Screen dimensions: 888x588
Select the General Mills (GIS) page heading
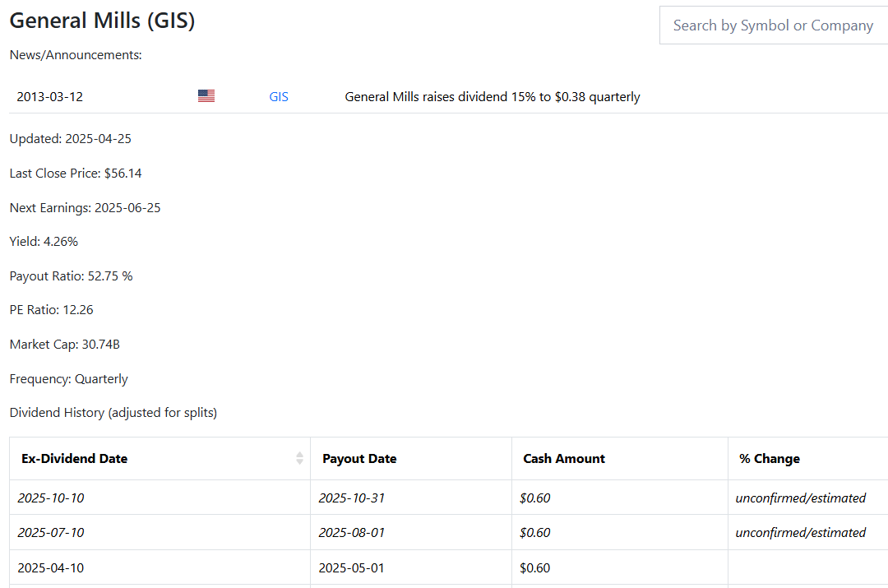[x=103, y=21]
